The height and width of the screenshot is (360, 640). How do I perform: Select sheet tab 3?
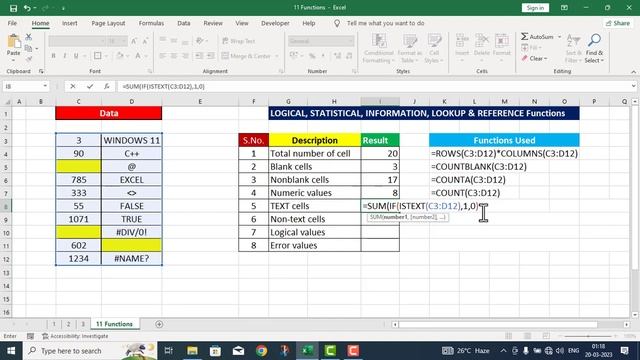(x=83, y=324)
